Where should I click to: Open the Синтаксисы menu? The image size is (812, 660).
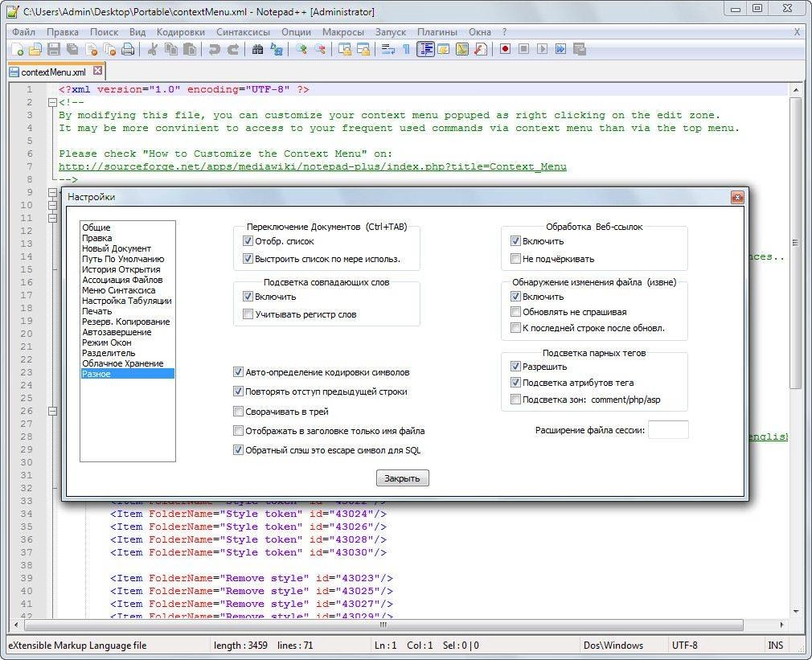click(244, 32)
